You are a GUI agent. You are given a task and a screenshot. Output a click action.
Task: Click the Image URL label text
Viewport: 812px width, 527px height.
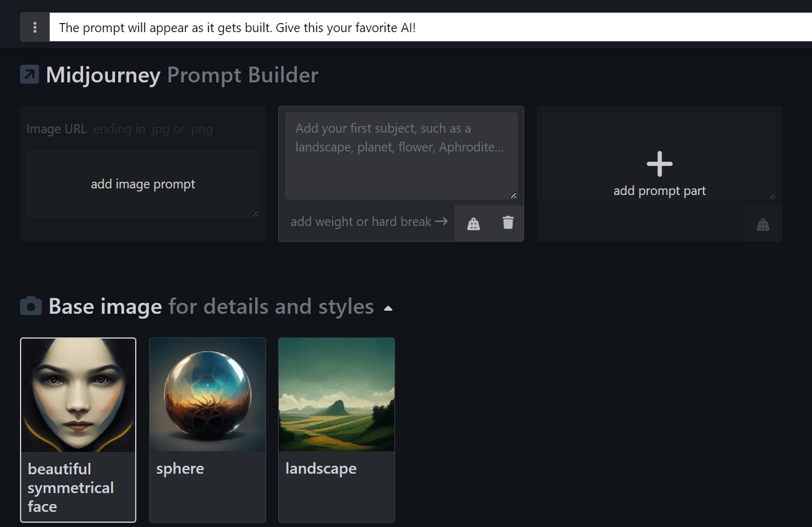coord(56,129)
